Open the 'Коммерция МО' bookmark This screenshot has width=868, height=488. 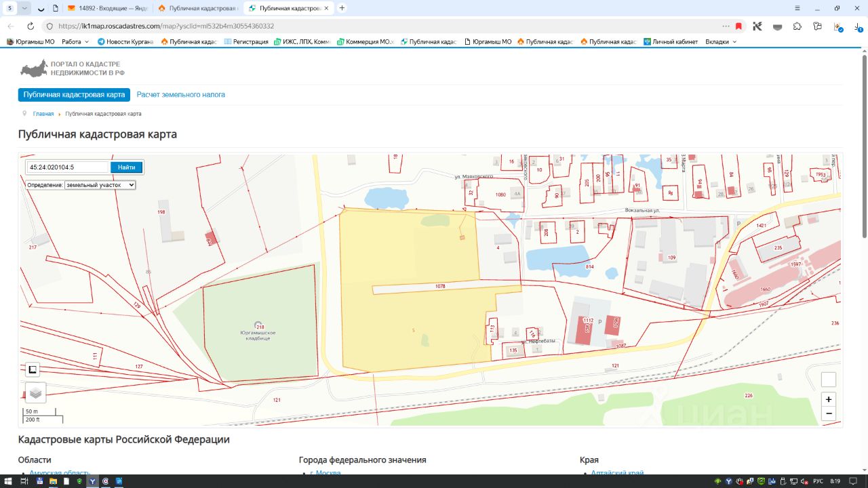366,42
